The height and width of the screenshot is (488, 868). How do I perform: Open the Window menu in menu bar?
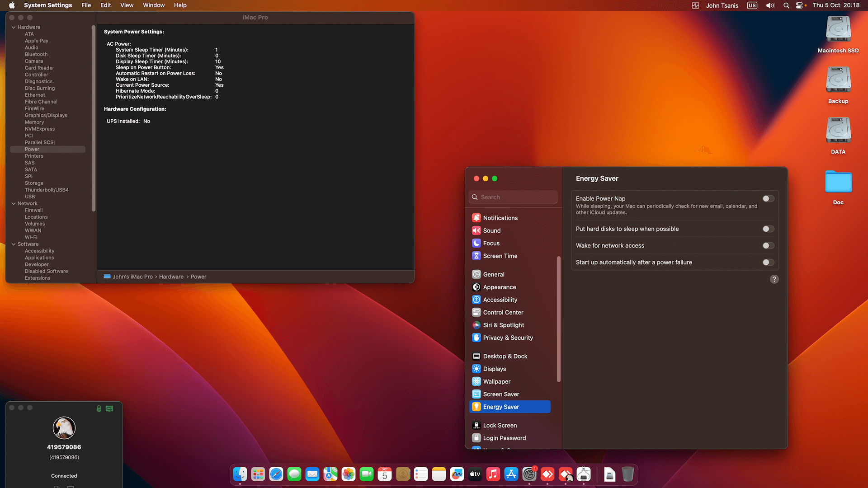coord(154,5)
